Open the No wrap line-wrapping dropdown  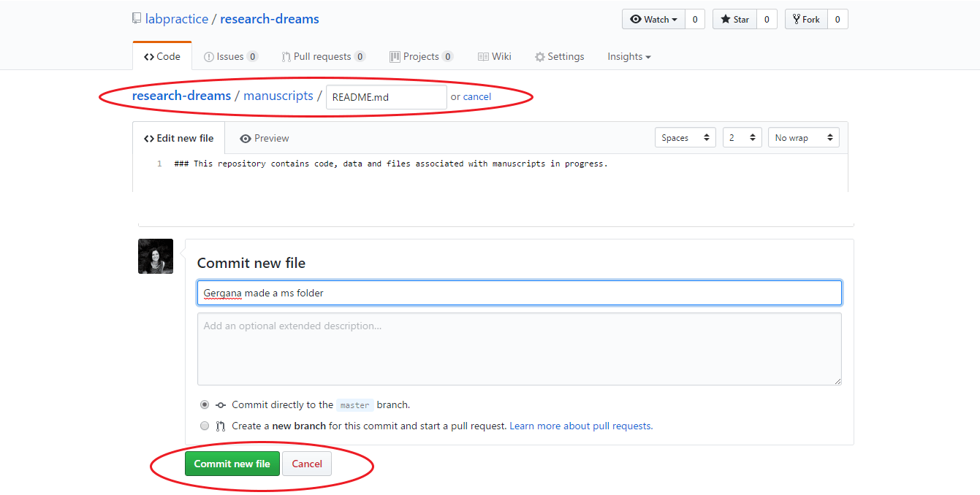coord(803,137)
